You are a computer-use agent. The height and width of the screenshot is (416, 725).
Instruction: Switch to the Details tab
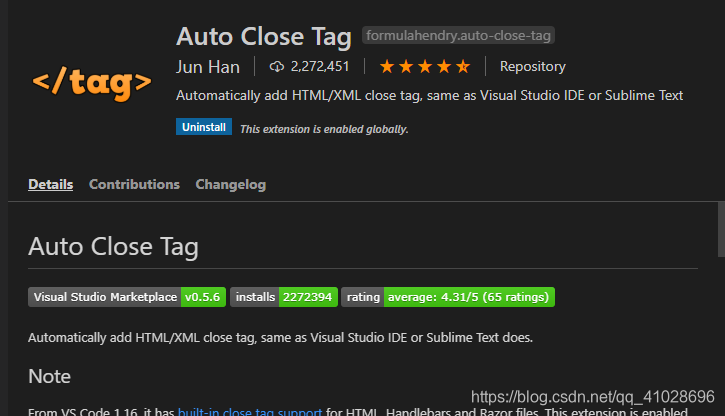pos(50,184)
